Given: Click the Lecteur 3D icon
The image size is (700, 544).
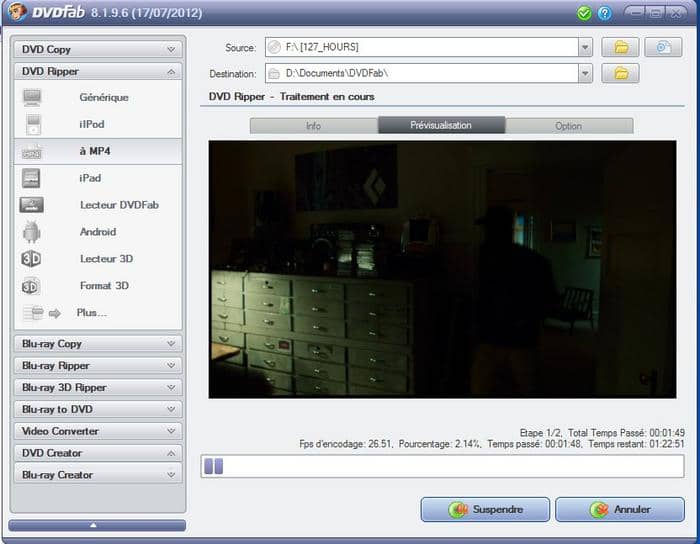Looking at the screenshot, I should [x=31, y=259].
